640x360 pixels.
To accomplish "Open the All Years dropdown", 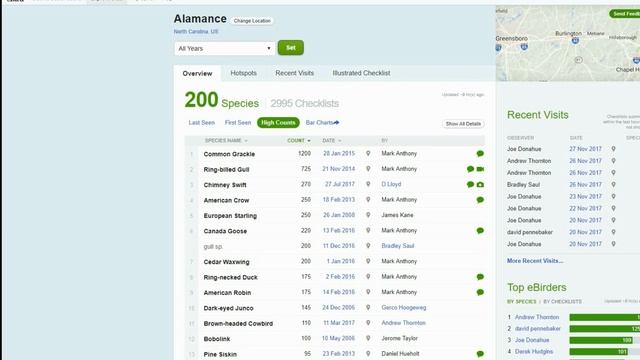I will tap(224, 49).
